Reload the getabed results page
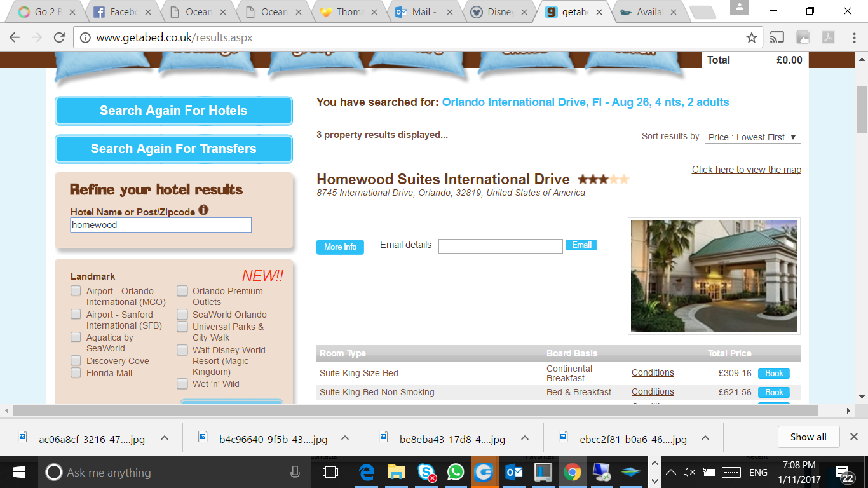Viewport: 868px width, 488px height. point(58,37)
